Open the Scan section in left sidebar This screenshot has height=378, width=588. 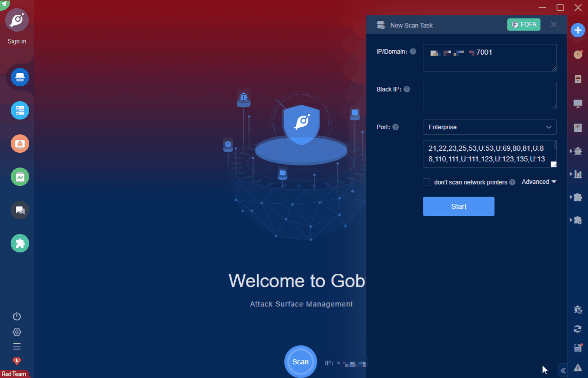(x=20, y=77)
